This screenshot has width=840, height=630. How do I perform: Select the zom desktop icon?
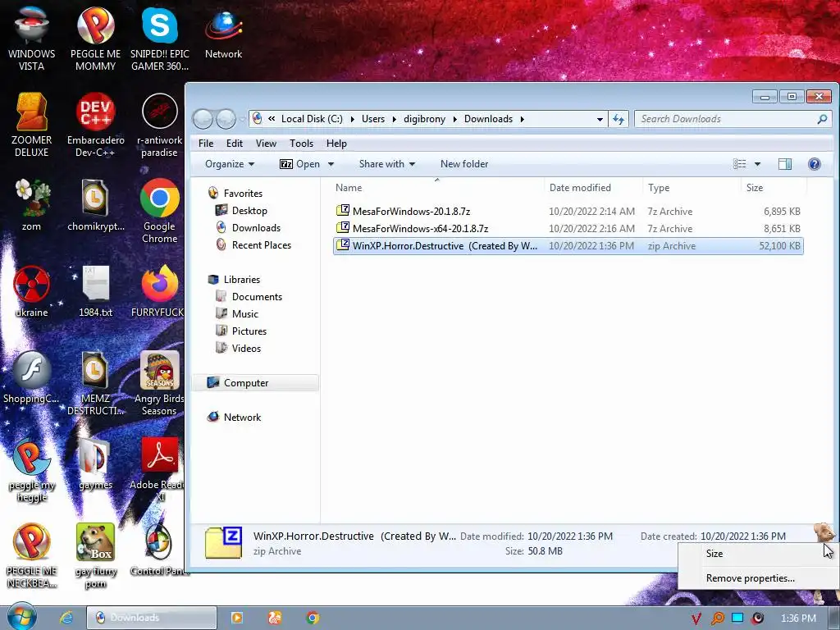(32, 204)
